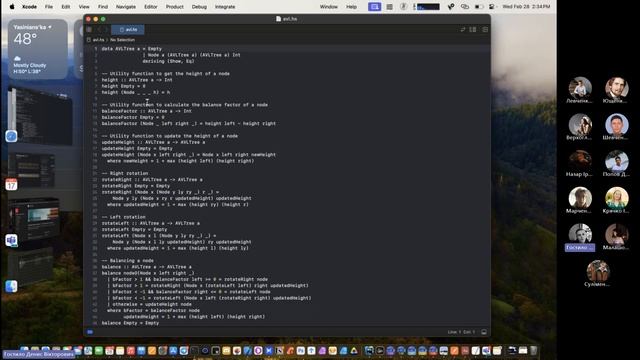The width and height of the screenshot is (640, 360).
Task: Click participant Сулімен... avatar
Action: 598,271
